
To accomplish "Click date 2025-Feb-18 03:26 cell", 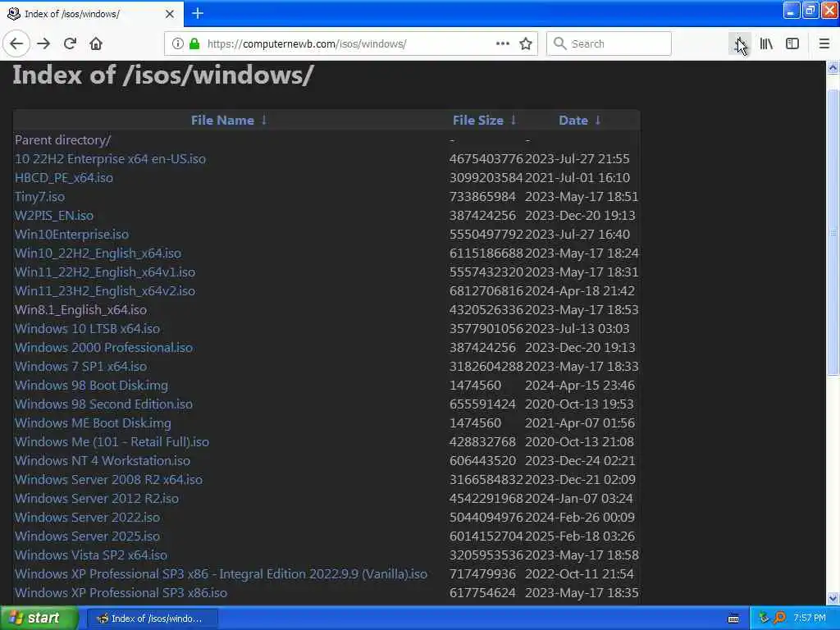I will (580, 536).
